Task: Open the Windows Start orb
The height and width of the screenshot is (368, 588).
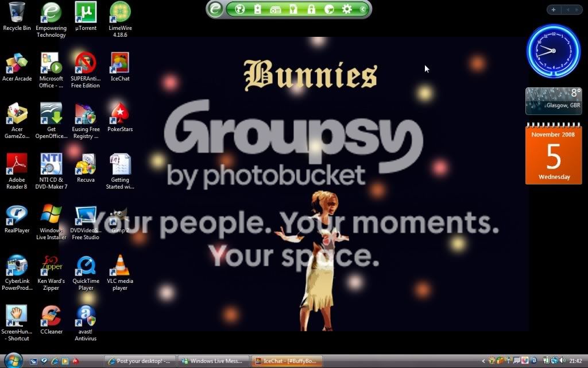Action: point(14,361)
